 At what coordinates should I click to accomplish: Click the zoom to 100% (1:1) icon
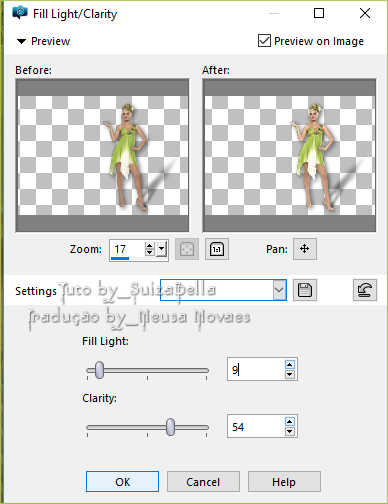[x=217, y=249]
